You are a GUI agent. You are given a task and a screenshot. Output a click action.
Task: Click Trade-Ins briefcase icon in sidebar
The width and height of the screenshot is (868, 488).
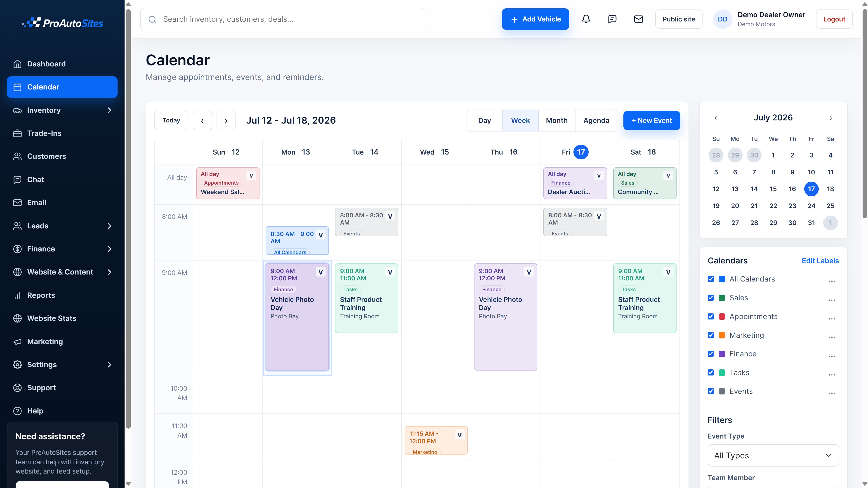tap(18, 133)
